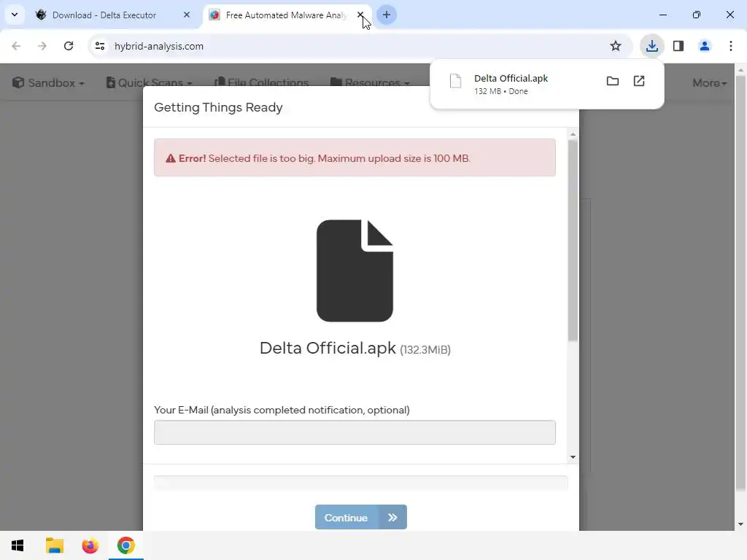Expand the More menu
Image resolution: width=747 pixels, height=560 pixels.
(709, 83)
